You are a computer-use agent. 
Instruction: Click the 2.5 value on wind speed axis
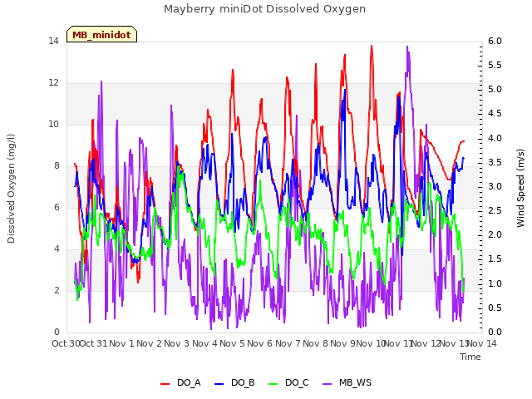click(495, 210)
